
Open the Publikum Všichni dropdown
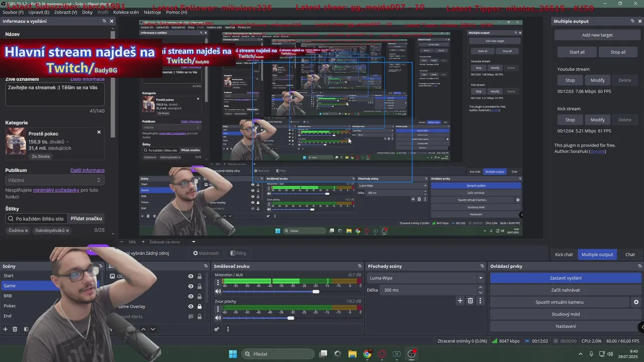54,180
